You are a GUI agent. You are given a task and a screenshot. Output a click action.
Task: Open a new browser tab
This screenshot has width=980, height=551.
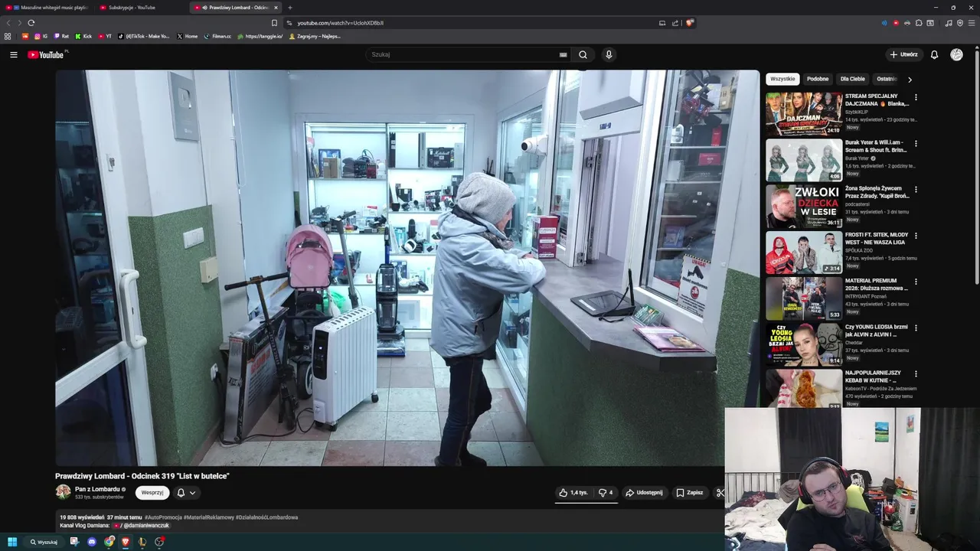(x=289, y=8)
